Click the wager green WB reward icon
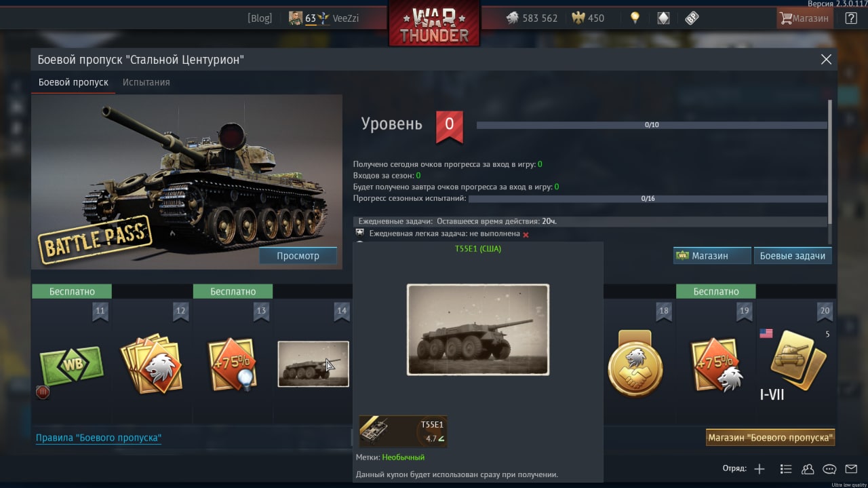The image size is (868, 488). [71, 367]
